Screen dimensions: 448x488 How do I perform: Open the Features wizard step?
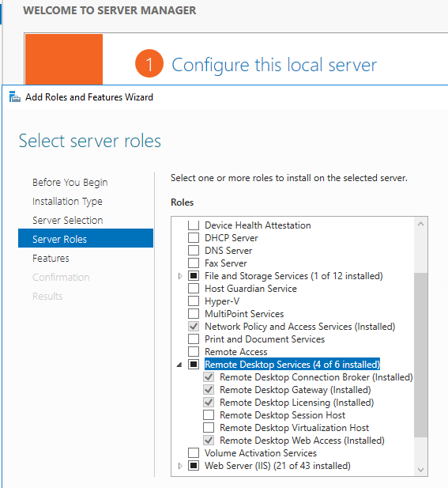coord(51,259)
